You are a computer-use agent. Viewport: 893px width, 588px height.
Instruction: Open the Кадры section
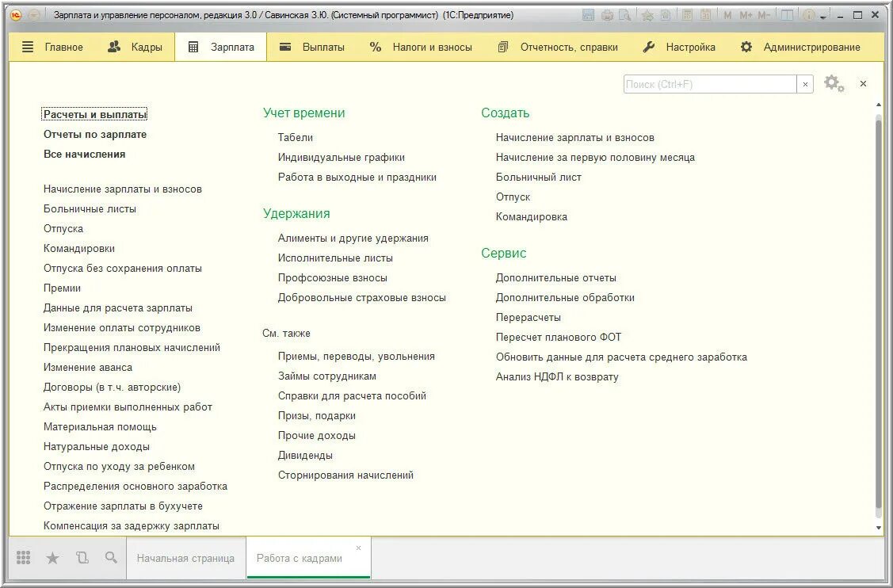coord(135,48)
